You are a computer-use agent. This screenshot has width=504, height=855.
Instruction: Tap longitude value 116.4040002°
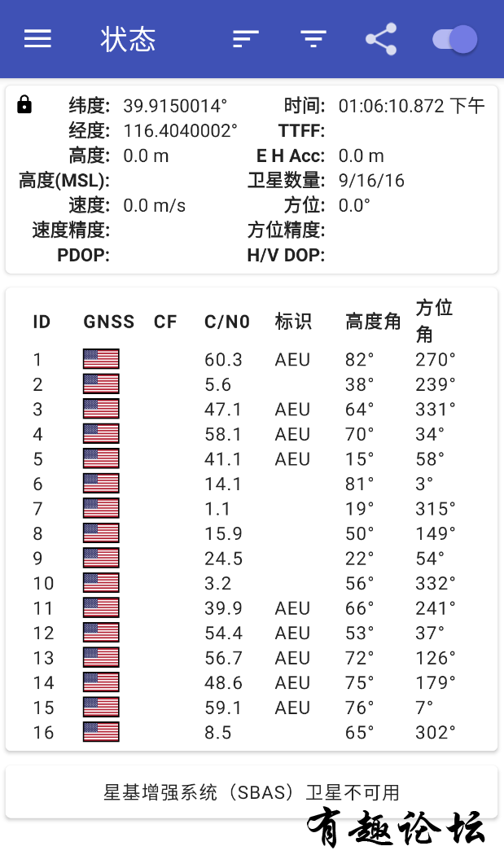click(181, 130)
